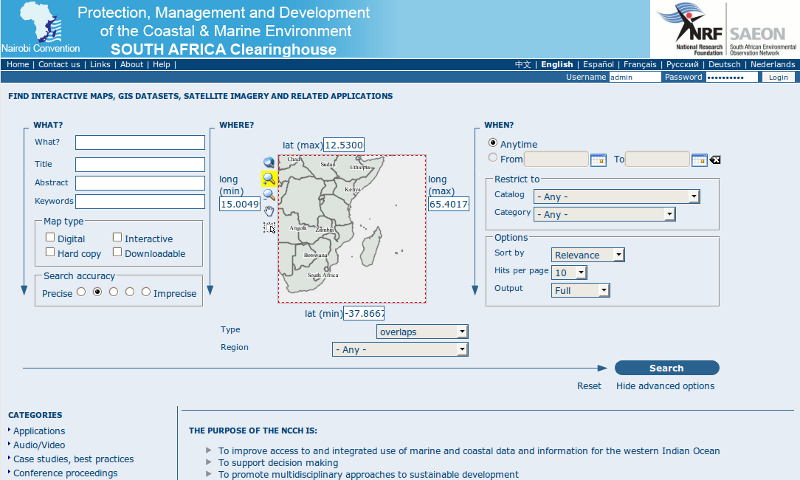Viewport: 800px width, 480px height.
Task: Open Case studies, best practices category
Action: (73, 459)
